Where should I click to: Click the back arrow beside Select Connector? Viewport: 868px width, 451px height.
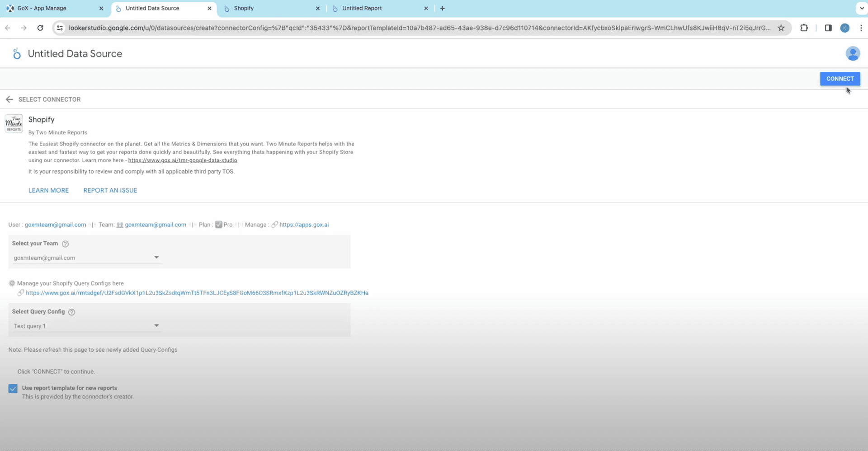(9, 99)
